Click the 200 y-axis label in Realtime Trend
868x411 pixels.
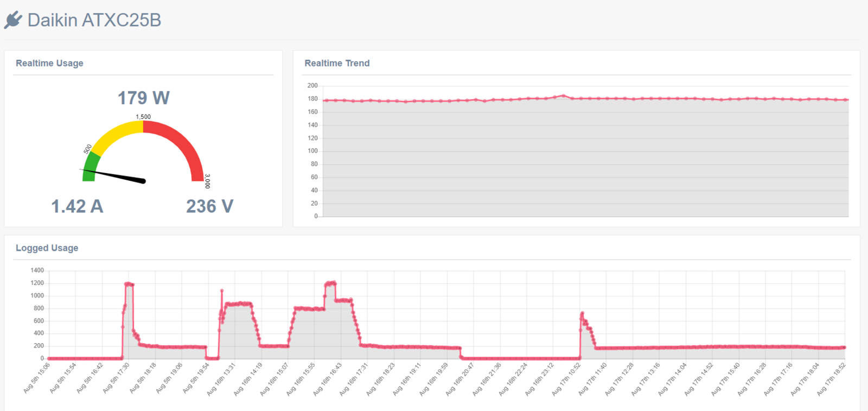click(x=312, y=85)
